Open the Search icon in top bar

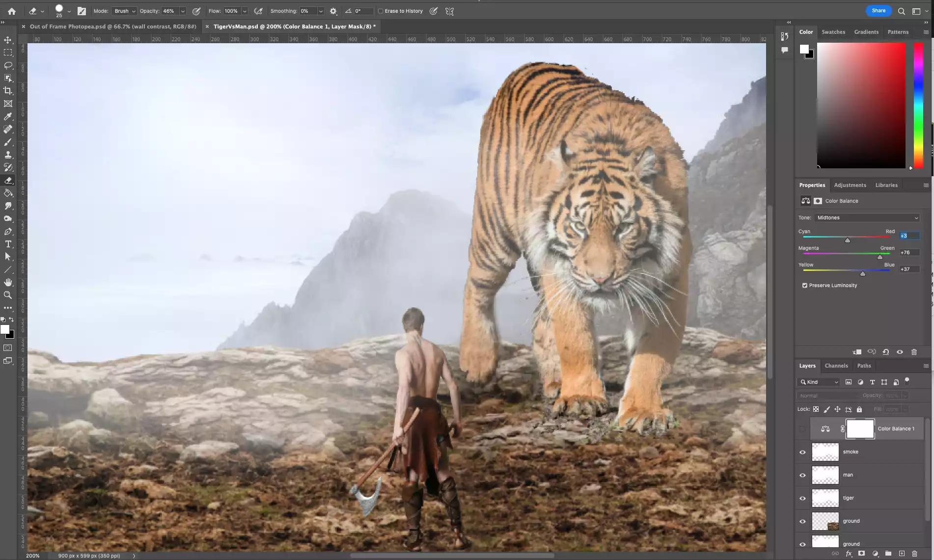pyautogui.click(x=902, y=11)
